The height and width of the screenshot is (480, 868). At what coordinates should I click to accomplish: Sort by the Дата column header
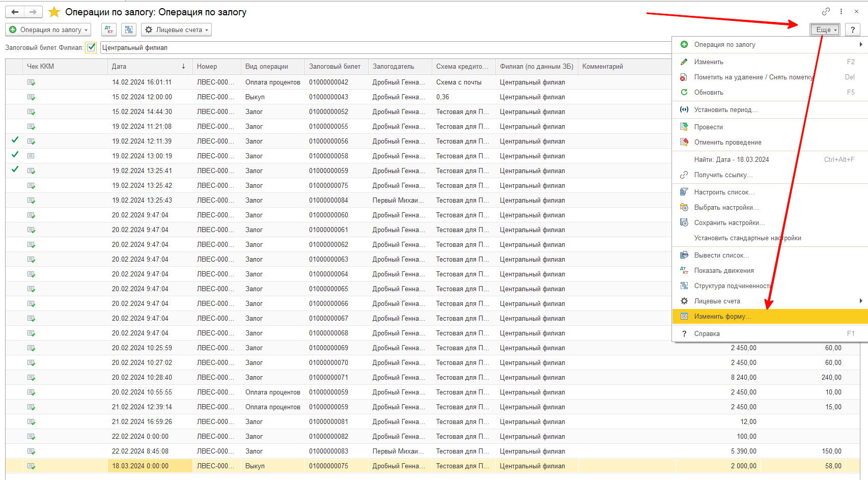[150, 67]
